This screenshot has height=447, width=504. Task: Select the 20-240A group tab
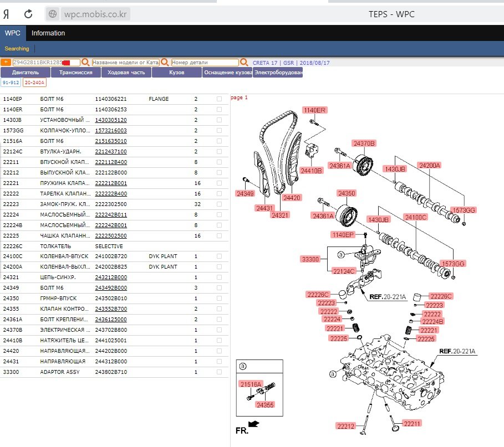34,83
